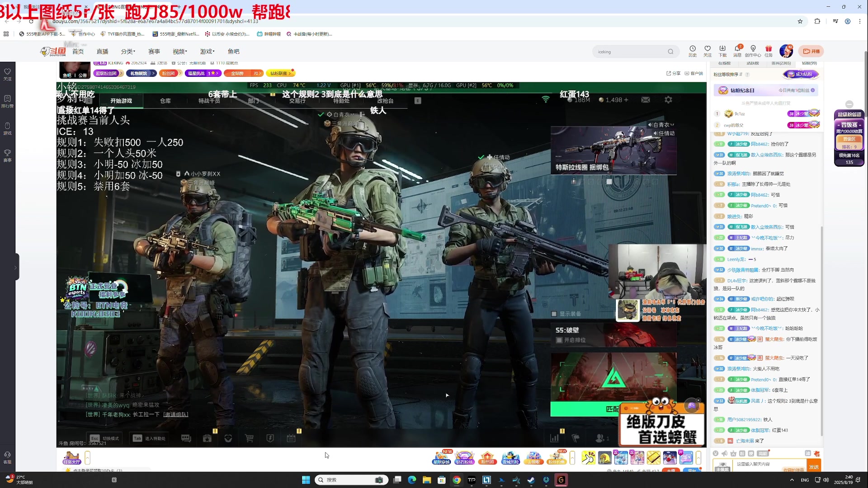868x488 pixels.
Task: Open Steam from the taskbar
Action: 531,480
